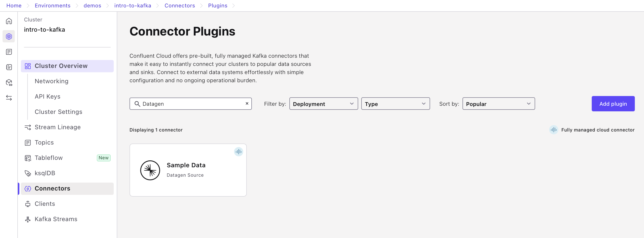Clear the Datagen search text
Image resolution: width=644 pixels, height=238 pixels.
tap(247, 103)
